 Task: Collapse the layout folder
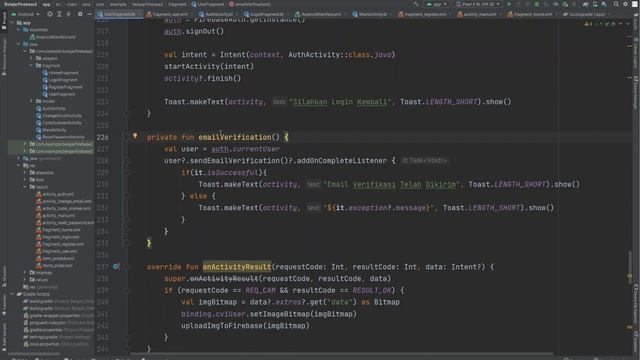pyautogui.click(x=25, y=187)
